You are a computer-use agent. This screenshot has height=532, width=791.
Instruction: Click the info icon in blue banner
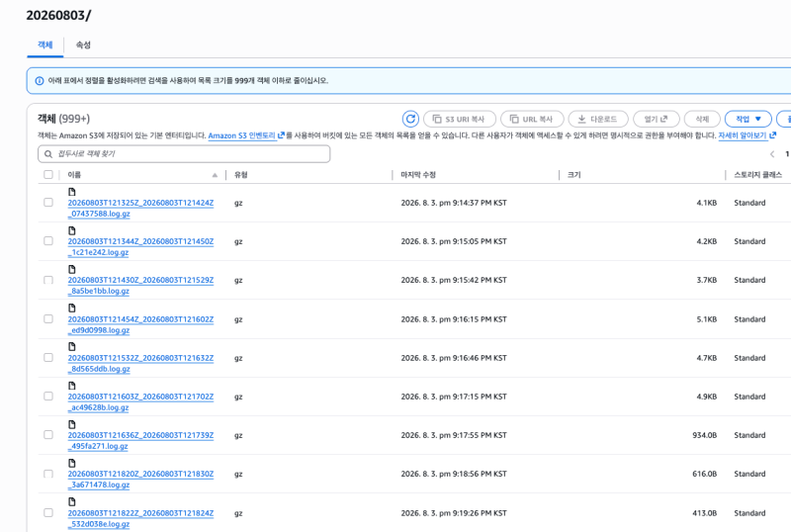click(x=40, y=81)
